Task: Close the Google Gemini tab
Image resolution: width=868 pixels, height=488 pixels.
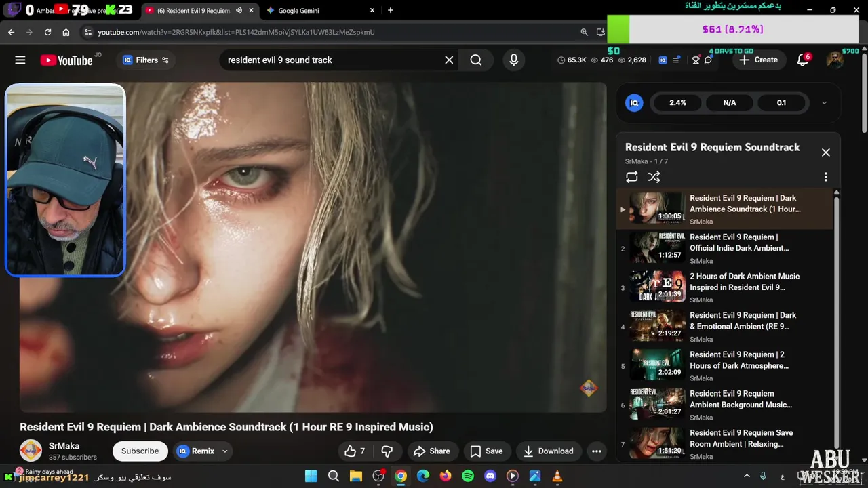Action: pos(372,11)
